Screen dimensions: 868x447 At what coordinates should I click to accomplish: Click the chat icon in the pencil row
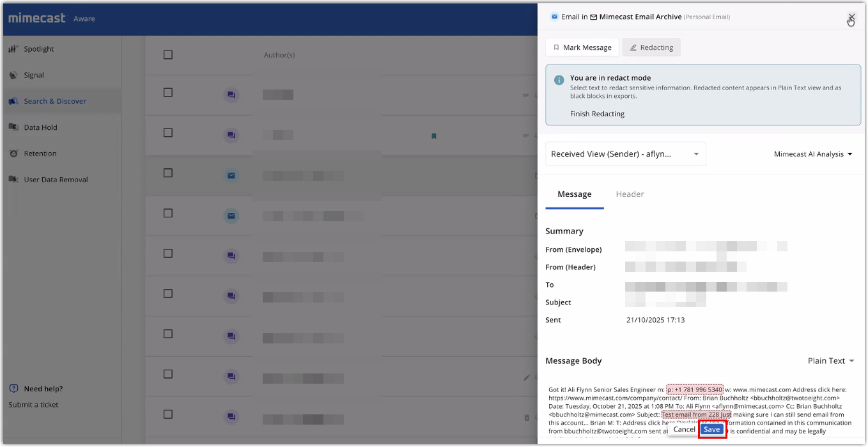pyautogui.click(x=231, y=377)
